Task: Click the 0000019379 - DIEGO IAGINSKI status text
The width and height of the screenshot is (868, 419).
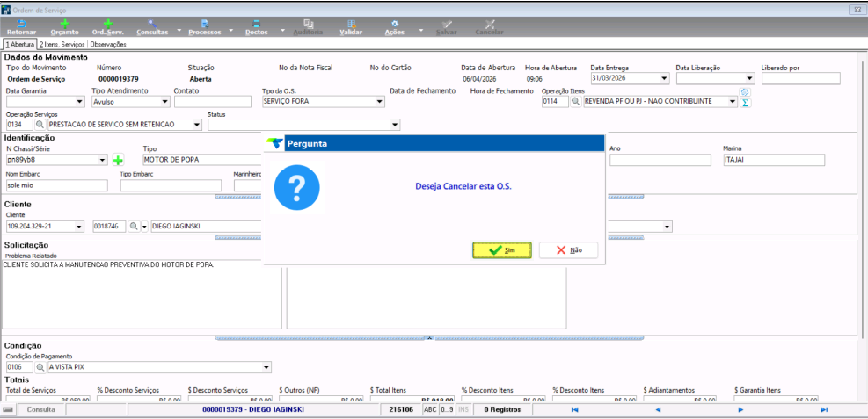Action: coord(253,410)
